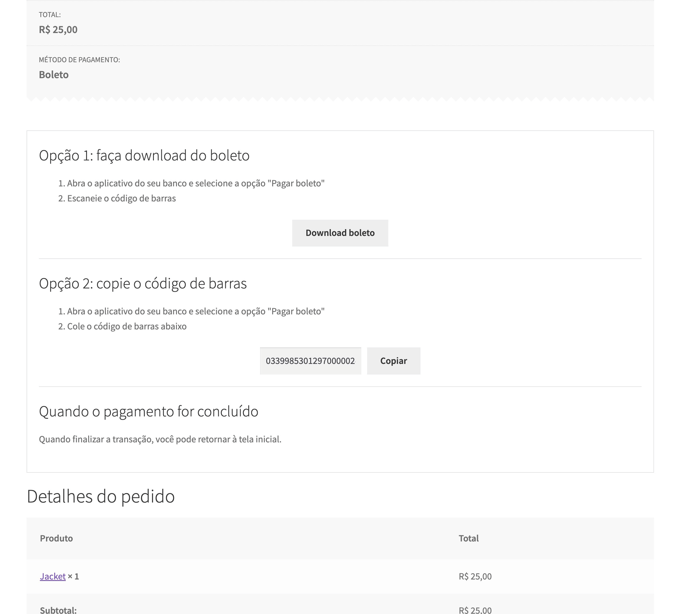Click the Jacket row price R$ 25,00

(475, 576)
